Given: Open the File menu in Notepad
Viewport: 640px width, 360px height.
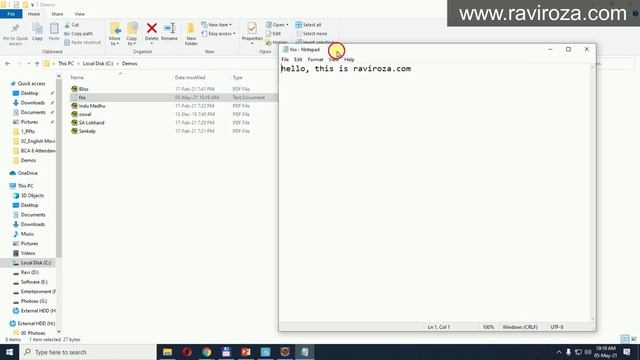Looking at the screenshot, I should click(x=285, y=60).
